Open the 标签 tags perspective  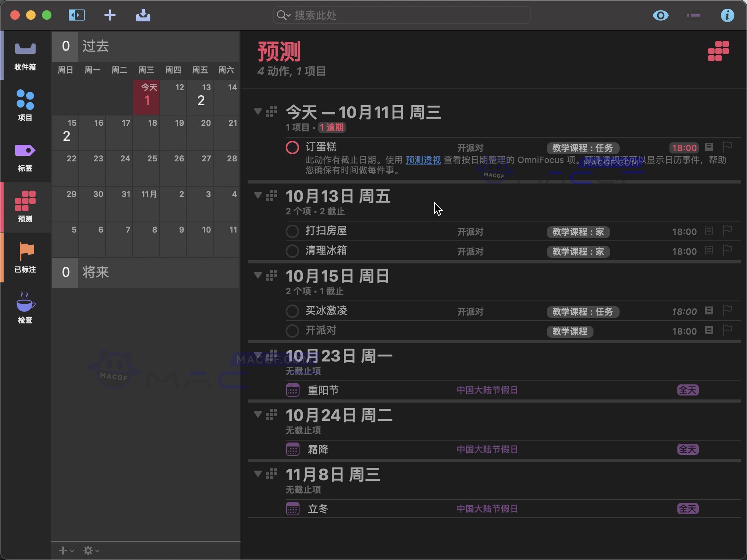click(x=25, y=157)
